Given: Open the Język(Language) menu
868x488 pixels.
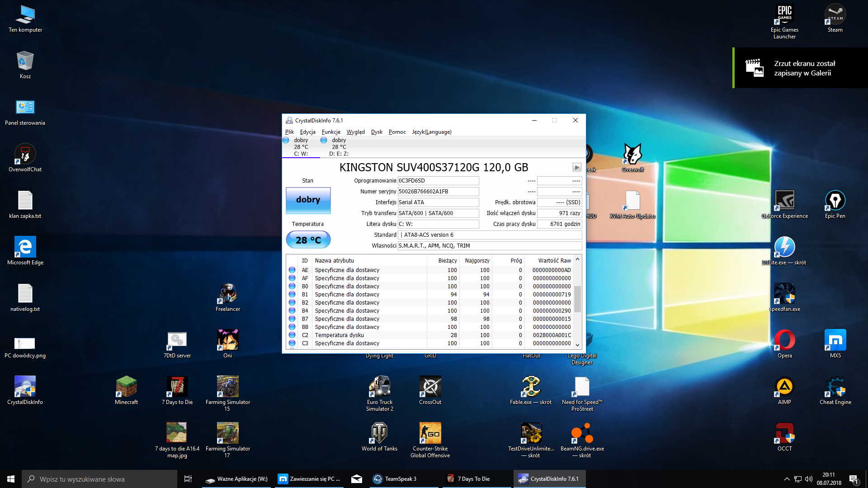Looking at the screenshot, I should pyautogui.click(x=431, y=132).
